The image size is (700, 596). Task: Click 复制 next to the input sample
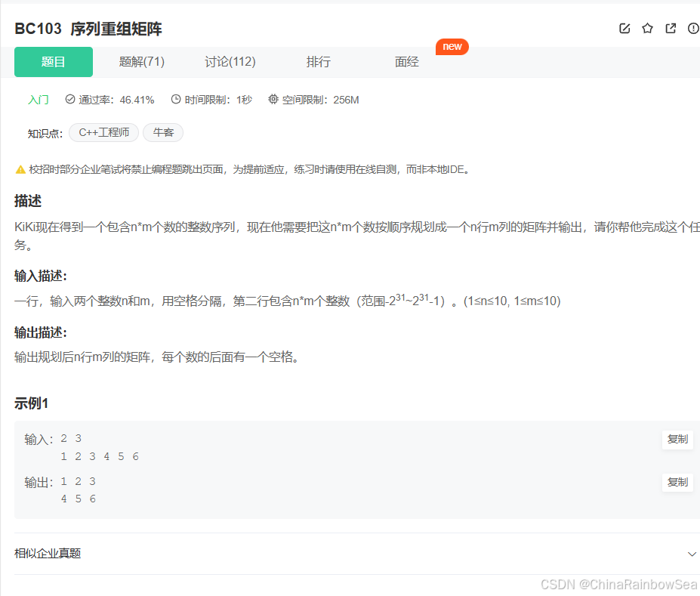tap(677, 440)
